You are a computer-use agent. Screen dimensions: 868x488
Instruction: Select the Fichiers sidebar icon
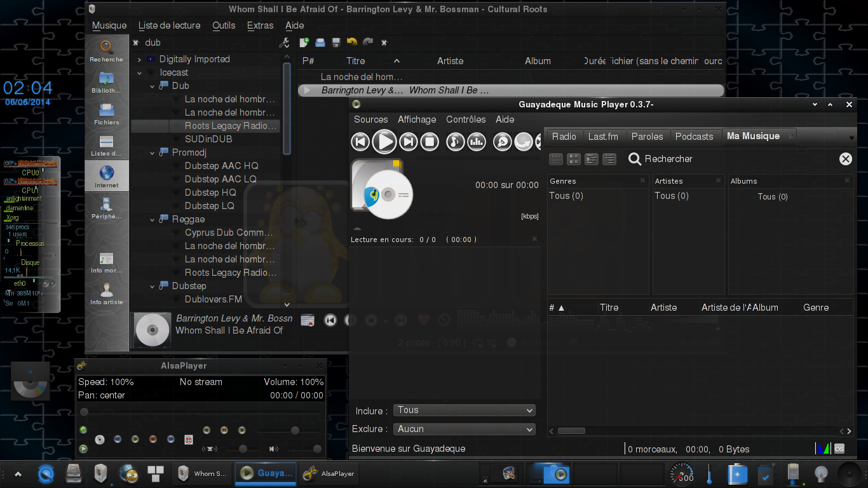(106, 113)
